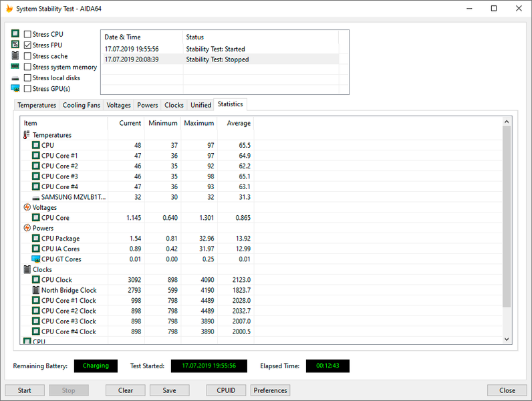532x401 pixels.
Task: Click the lightning icon of Voltages group
Action: point(27,207)
